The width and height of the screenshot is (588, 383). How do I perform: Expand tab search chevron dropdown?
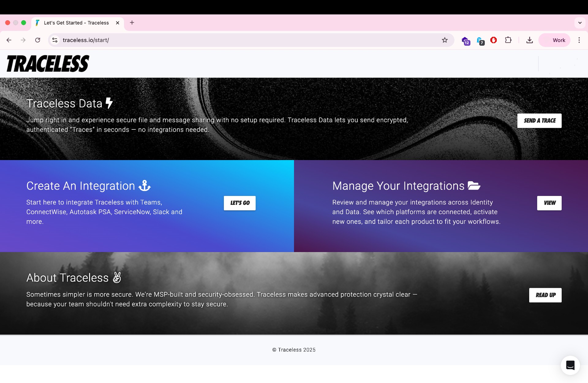click(580, 23)
